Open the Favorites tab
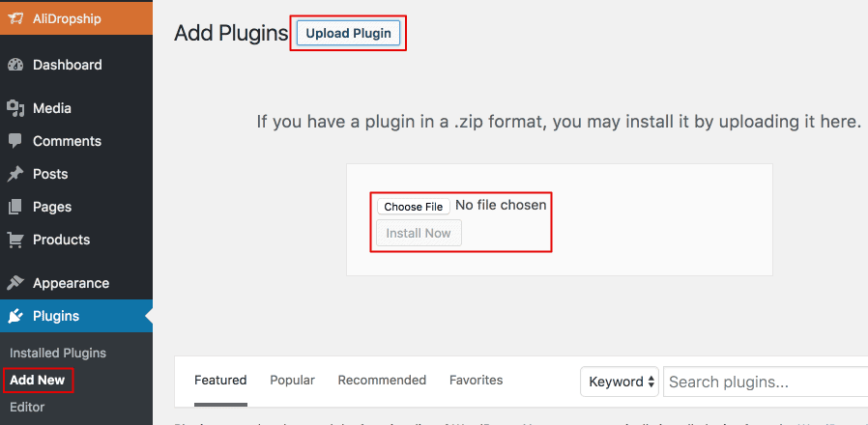Image resolution: width=868 pixels, height=425 pixels. [x=476, y=380]
